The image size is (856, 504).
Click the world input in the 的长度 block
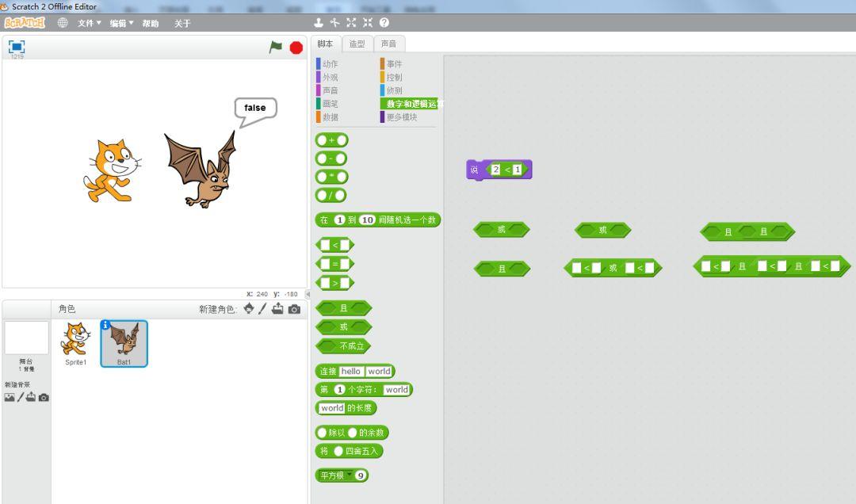(x=332, y=408)
